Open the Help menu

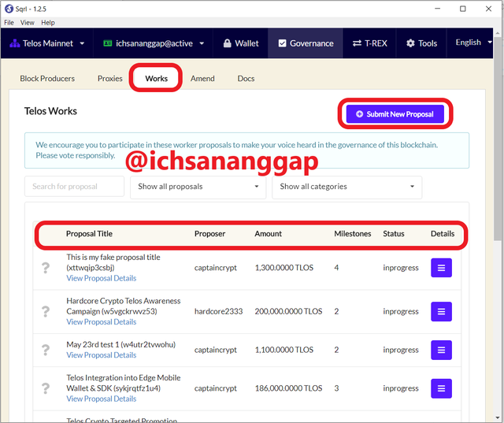(48, 23)
